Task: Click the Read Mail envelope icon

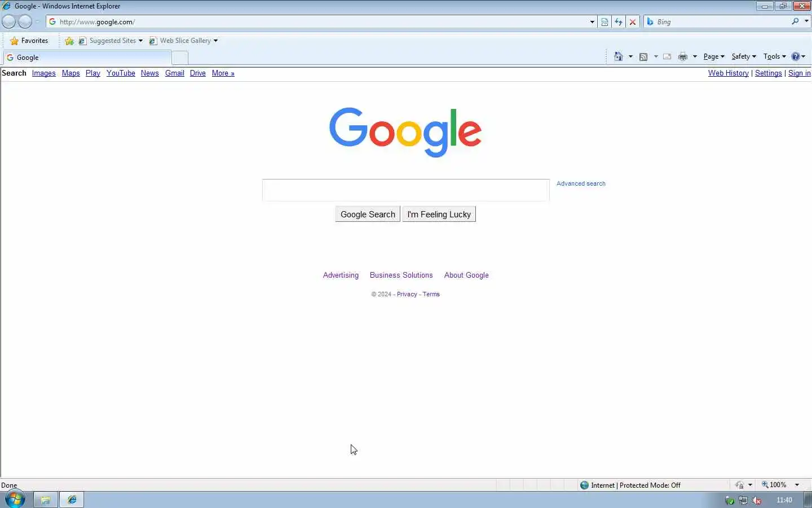Action: (x=667, y=56)
